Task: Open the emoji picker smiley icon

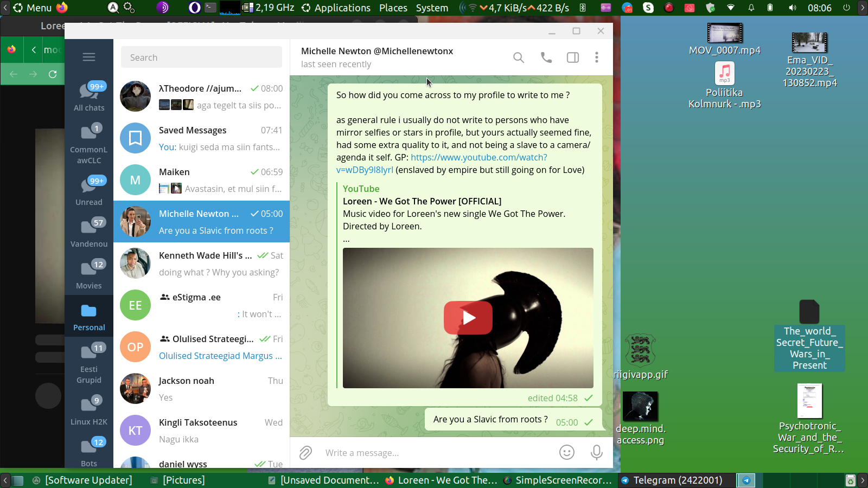Action: click(567, 452)
